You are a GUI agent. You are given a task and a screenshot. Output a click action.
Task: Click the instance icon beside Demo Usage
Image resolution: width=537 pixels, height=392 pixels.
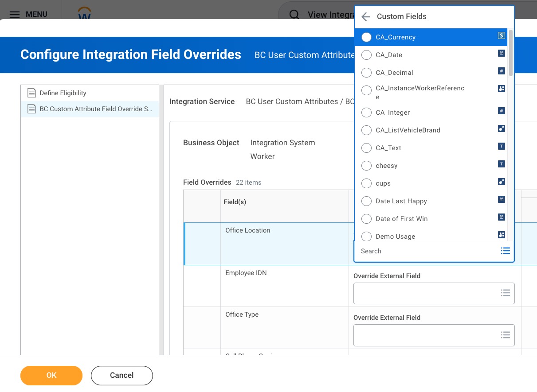(x=502, y=235)
